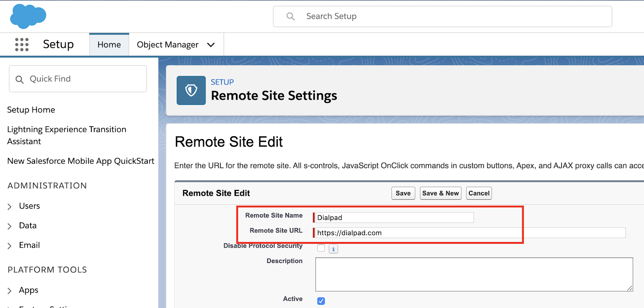This screenshot has height=308, width=644.
Task: Select the Apps tree item
Action: pyautogui.click(x=29, y=290)
